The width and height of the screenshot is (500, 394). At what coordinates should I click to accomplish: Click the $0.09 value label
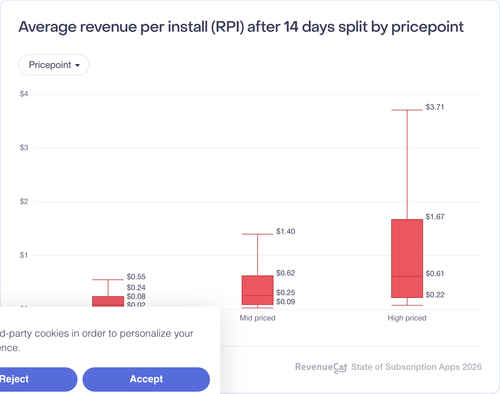point(286,302)
